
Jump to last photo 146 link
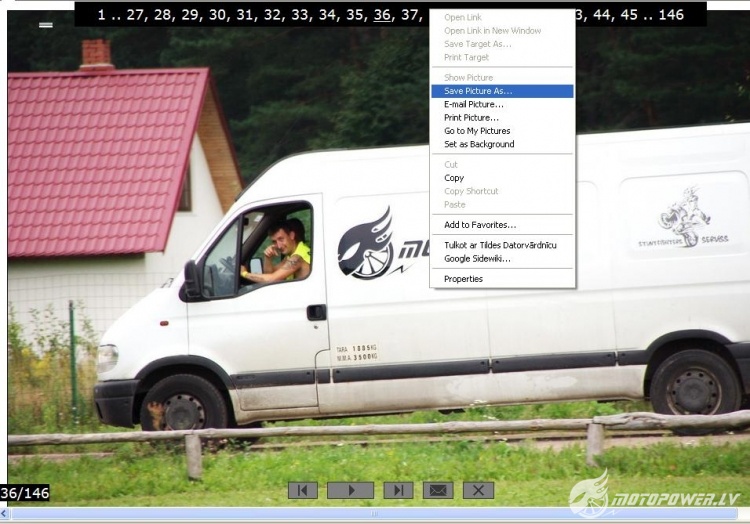[x=671, y=15]
